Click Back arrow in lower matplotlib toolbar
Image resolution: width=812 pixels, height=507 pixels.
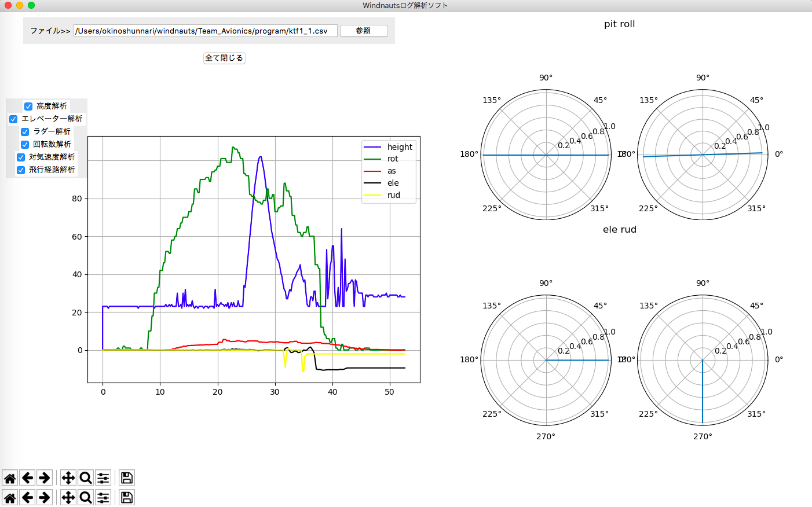click(27, 497)
